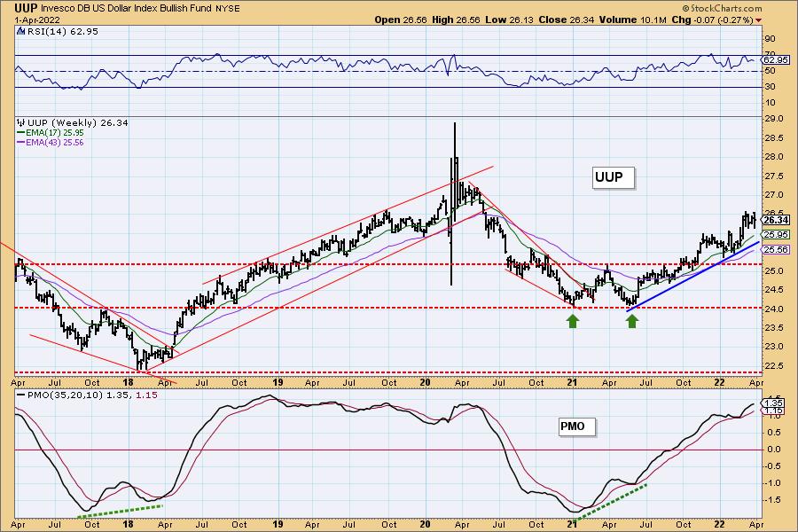Click the "Low 26.13" header value
798x532 pixels.
pyautogui.click(x=508, y=20)
